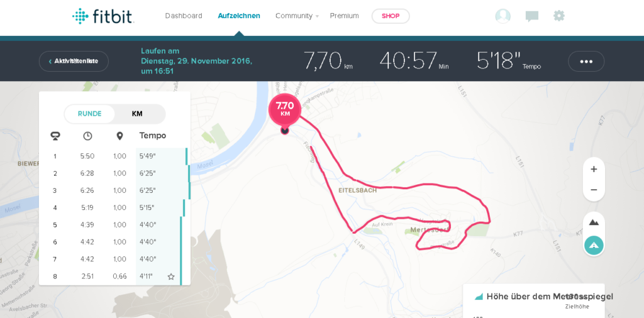The image size is (644, 318).
Task: Switch the split toggle to KM
Action: point(137,114)
